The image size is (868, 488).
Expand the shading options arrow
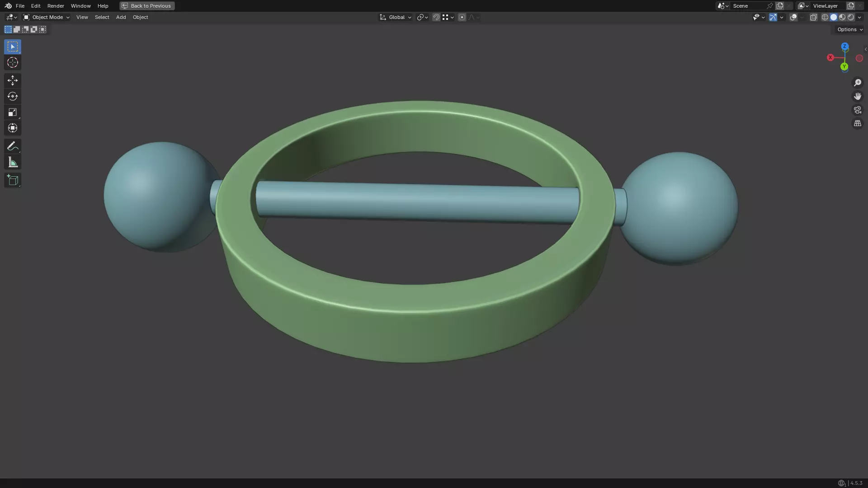[x=859, y=17]
